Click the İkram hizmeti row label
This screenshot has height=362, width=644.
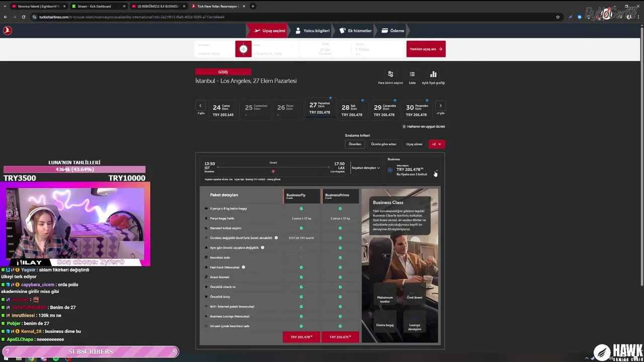click(219, 277)
